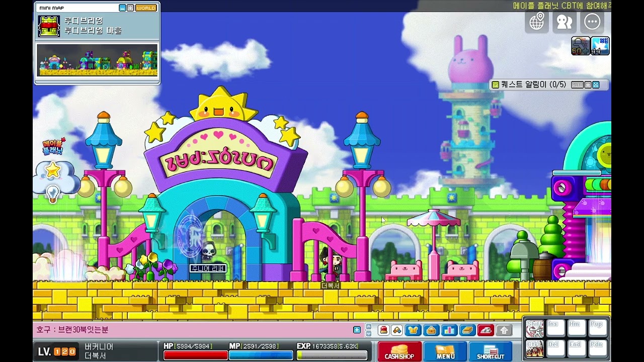Open the SHORT CUT settings
The image size is (644, 362).
(491, 351)
